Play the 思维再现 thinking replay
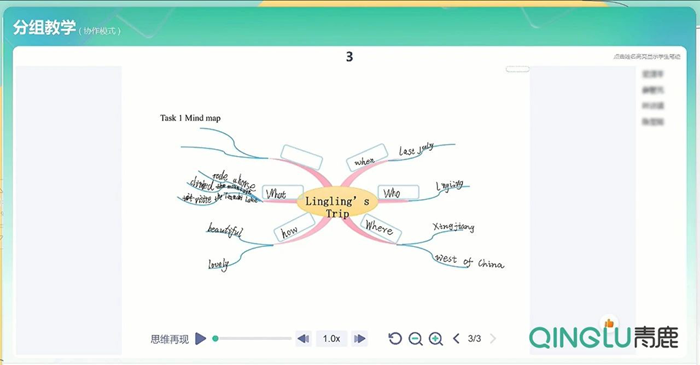The width and height of the screenshot is (700, 365). point(201,339)
